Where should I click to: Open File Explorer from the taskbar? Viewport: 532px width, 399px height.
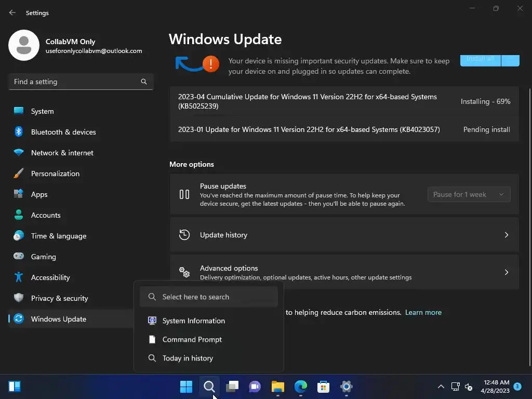pos(277,387)
